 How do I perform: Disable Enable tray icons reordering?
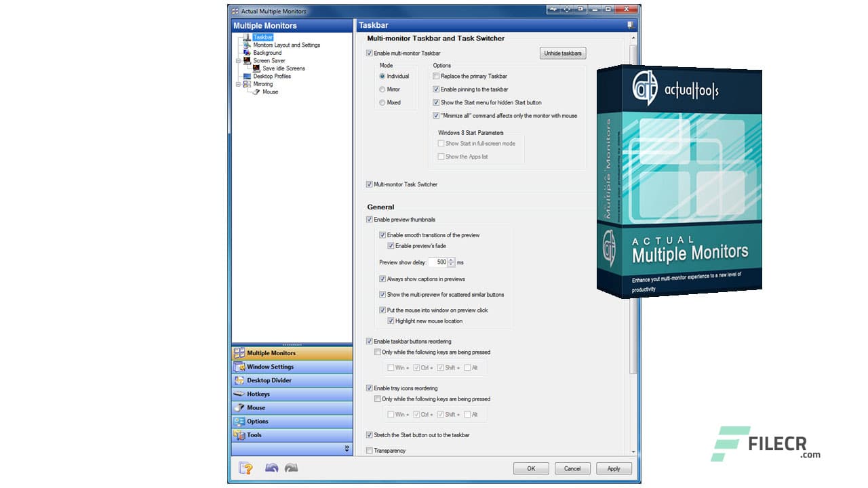pos(370,388)
